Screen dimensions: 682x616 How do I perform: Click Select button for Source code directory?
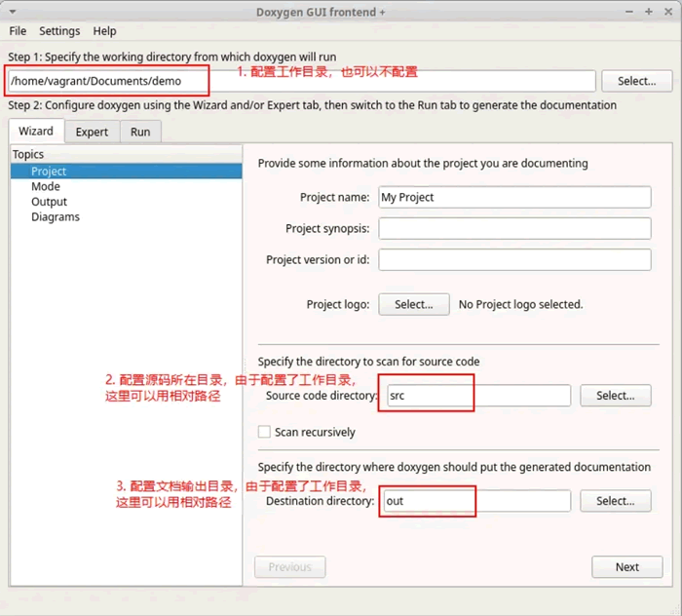point(616,396)
